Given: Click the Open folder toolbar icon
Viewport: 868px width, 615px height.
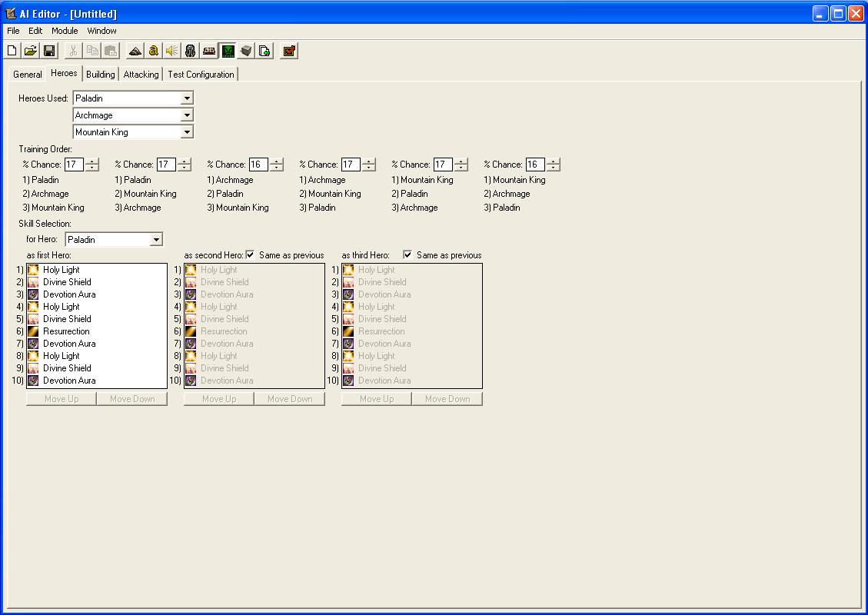Looking at the screenshot, I should (31, 51).
